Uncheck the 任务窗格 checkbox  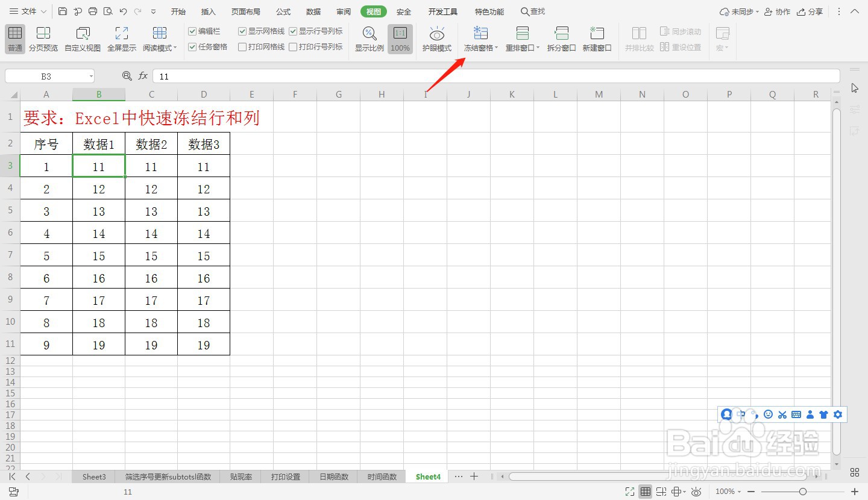click(x=192, y=47)
